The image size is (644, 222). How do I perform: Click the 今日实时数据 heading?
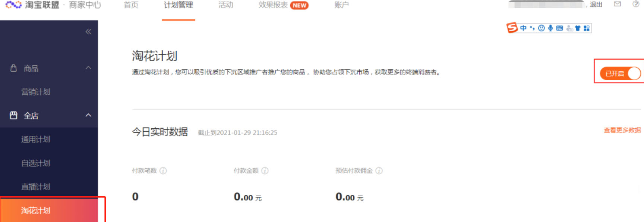[160, 132]
